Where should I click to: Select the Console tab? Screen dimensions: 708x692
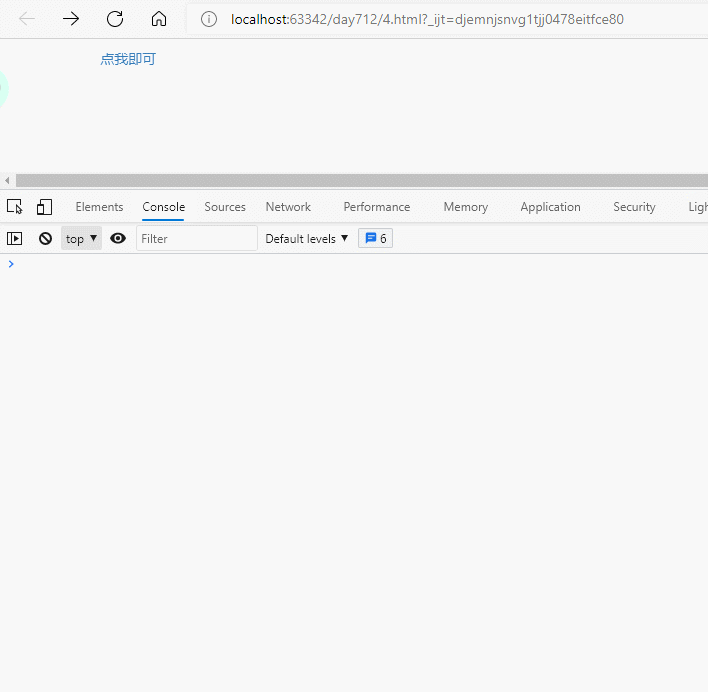pos(163,207)
